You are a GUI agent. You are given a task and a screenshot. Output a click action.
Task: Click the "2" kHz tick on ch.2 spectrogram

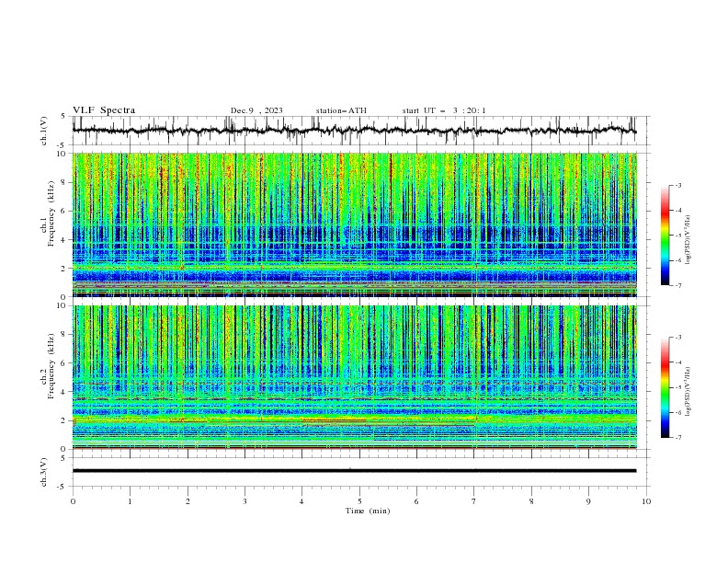[x=64, y=420]
